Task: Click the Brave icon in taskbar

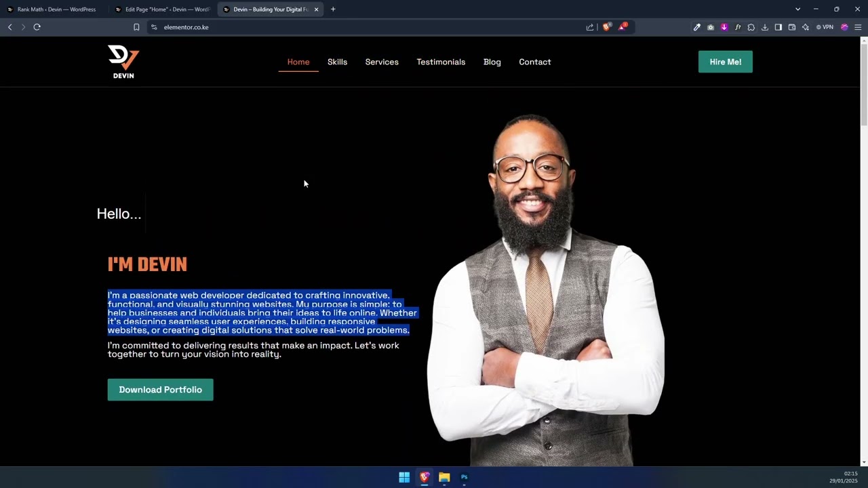Action: [425, 477]
